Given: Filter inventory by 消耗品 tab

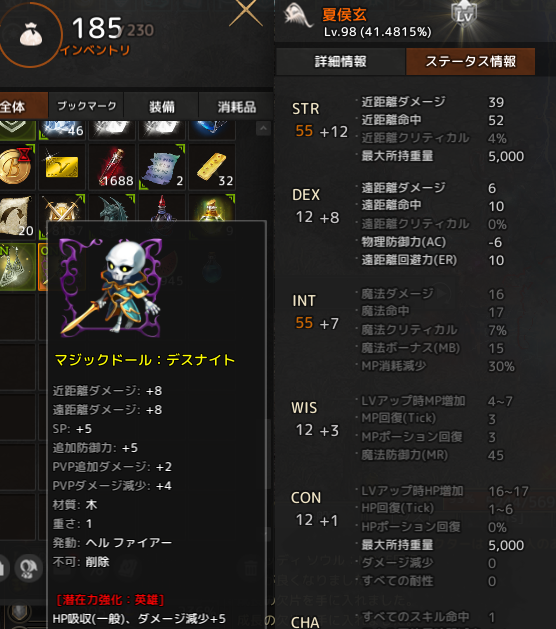Looking at the screenshot, I should click(236, 106).
